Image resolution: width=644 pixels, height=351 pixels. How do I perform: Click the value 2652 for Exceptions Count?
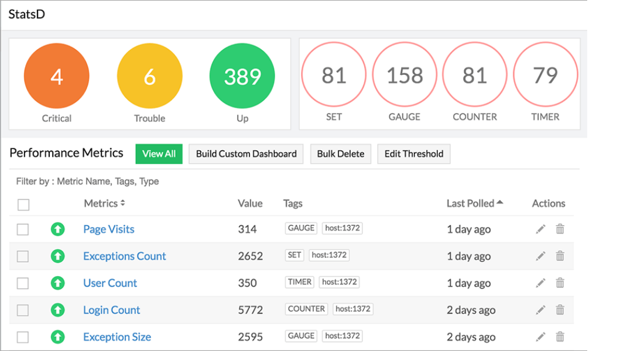pos(250,256)
